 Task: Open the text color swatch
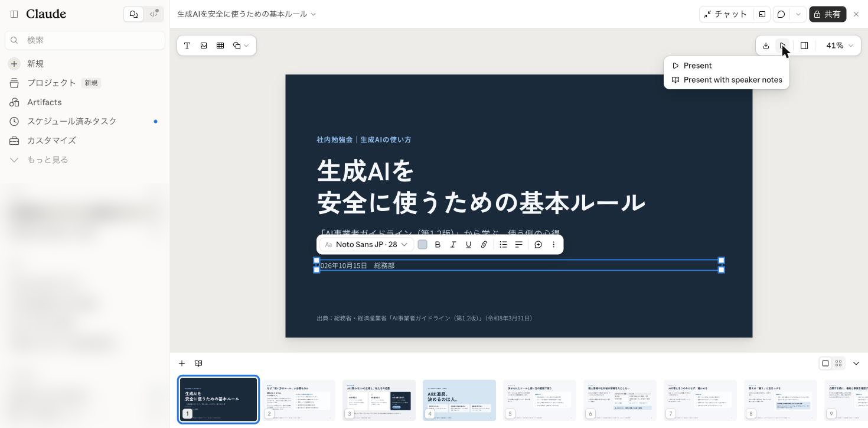(422, 245)
